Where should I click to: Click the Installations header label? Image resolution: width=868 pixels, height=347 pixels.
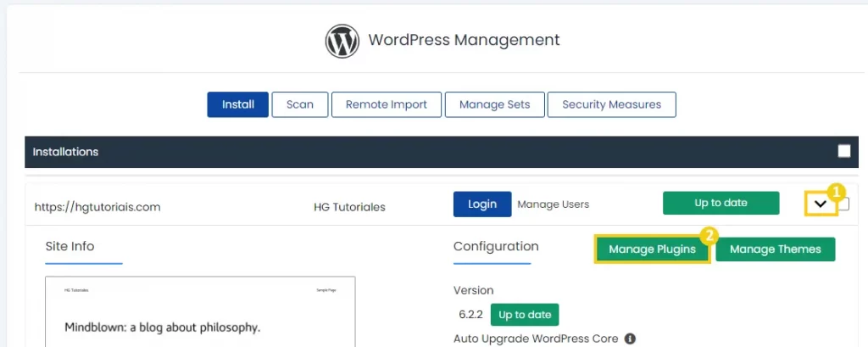[65, 152]
